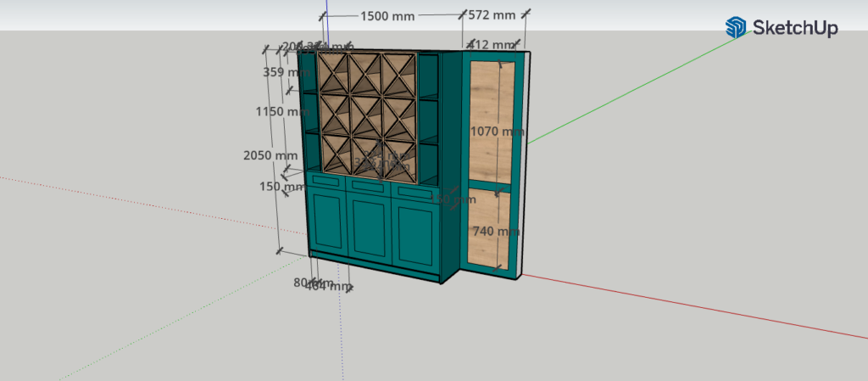
Task: Select the 1500 mm width dimension label
Action: 387,15
